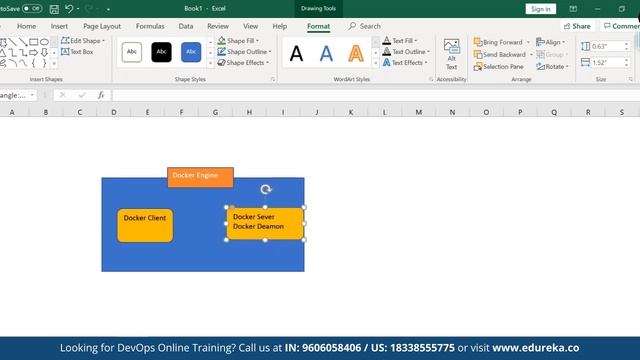Open the Help tab
Viewport: 640px width, 360px height.
[x=280, y=26]
